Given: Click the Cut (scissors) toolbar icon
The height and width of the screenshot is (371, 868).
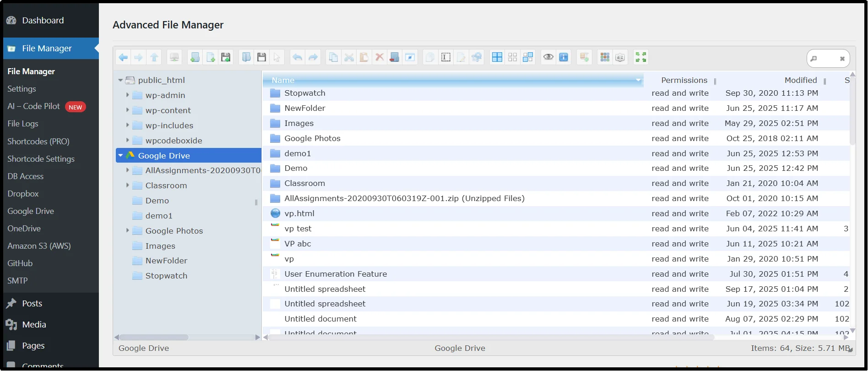Looking at the screenshot, I should (349, 57).
